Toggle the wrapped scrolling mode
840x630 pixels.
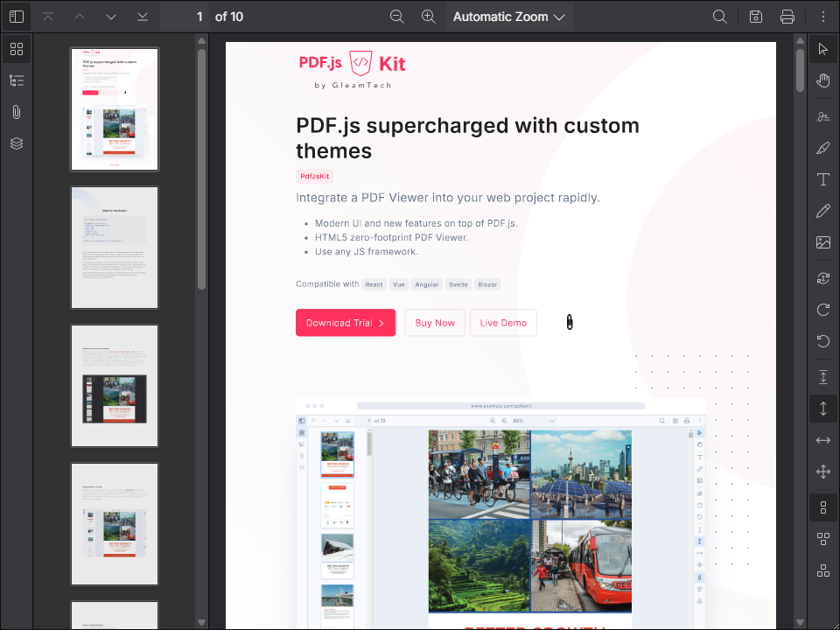[823, 472]
